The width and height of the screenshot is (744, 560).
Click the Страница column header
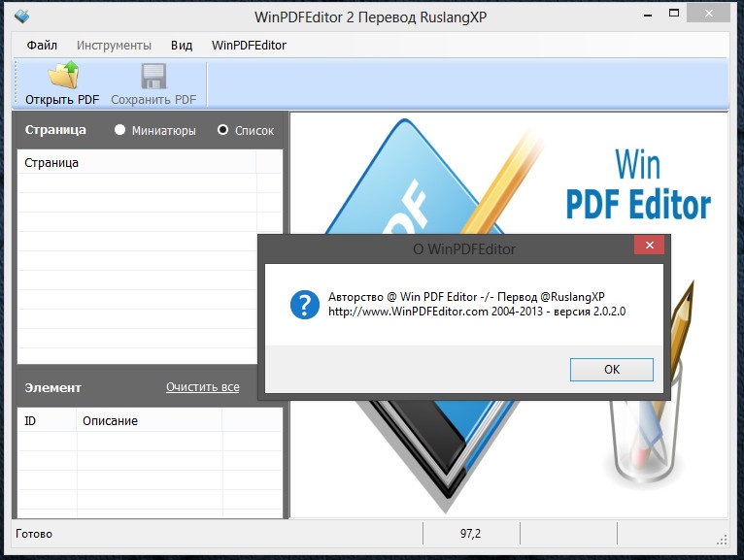[136, 162]
